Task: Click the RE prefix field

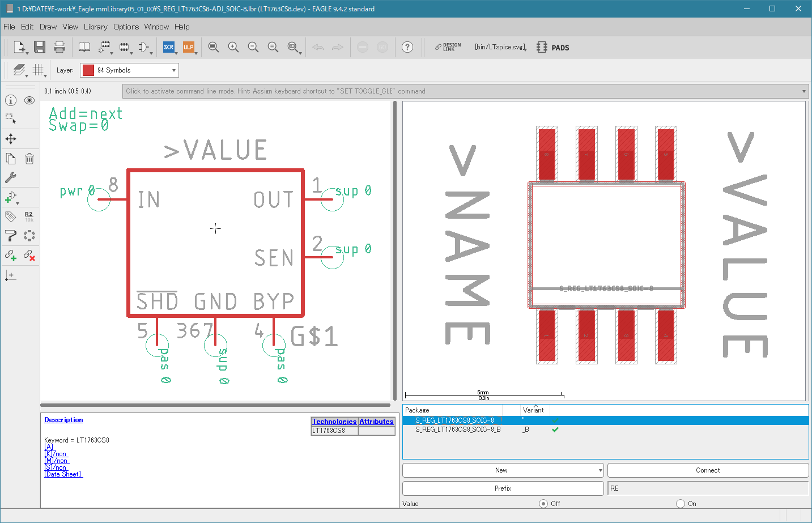Action: click(708, 488)
